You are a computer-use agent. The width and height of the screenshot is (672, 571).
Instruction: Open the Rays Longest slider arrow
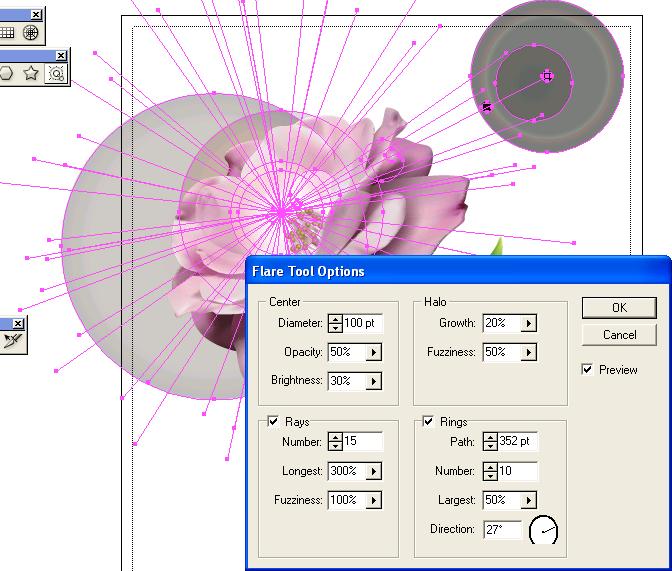tap(374, 471)
